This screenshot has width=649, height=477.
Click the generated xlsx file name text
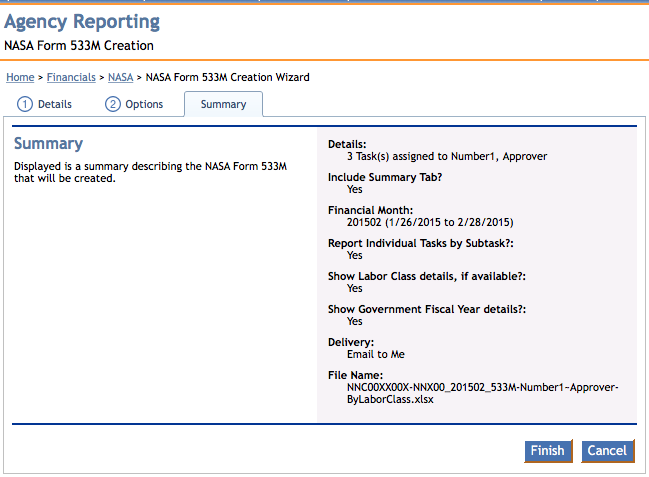click(x=482, y=393)
